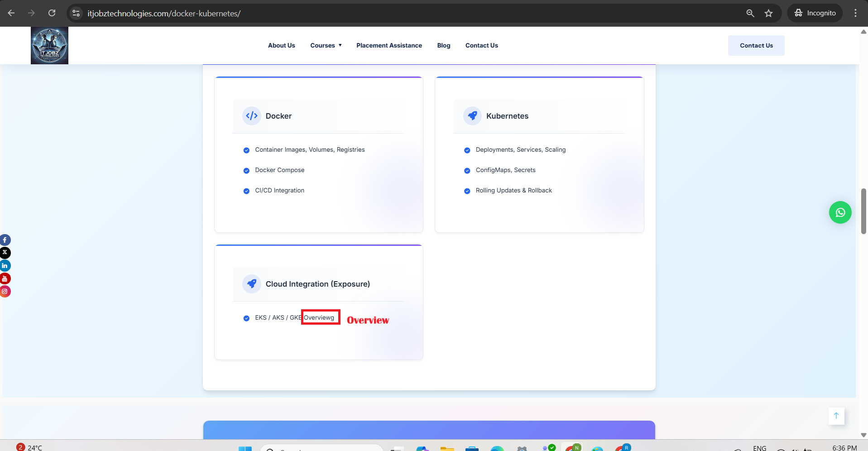
Task: Click the Incognito profile indicator
Action: click(815, 13)
